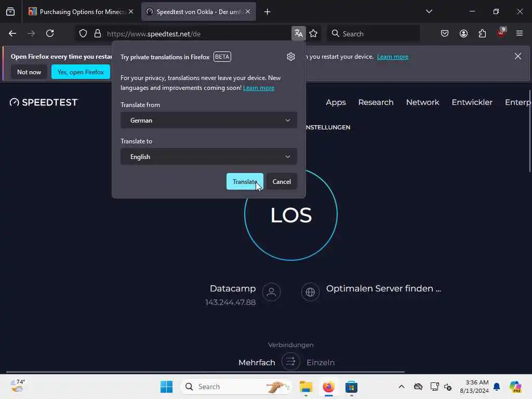Select Einzeln connection mode
Image resolution: width=532 pixels, height=399 pixels.
(321, 362)
